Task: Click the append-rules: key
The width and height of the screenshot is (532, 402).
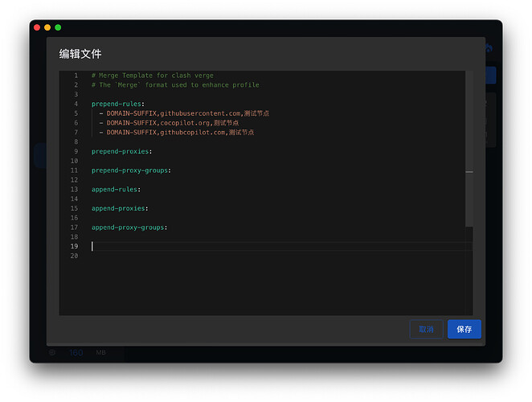Action: point(116,190)
